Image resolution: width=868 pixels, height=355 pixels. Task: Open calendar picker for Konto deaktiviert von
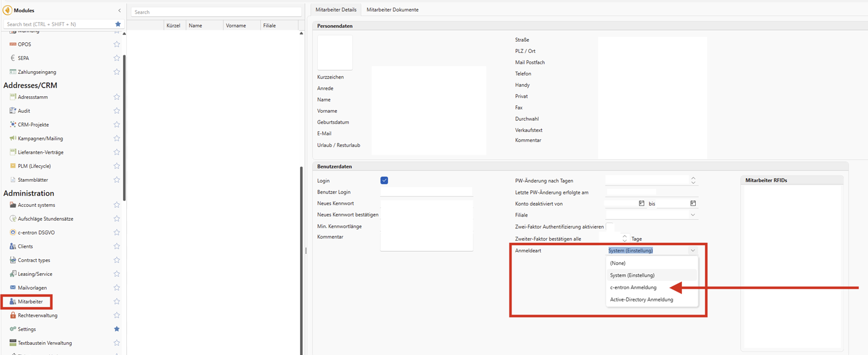(642, 204)
